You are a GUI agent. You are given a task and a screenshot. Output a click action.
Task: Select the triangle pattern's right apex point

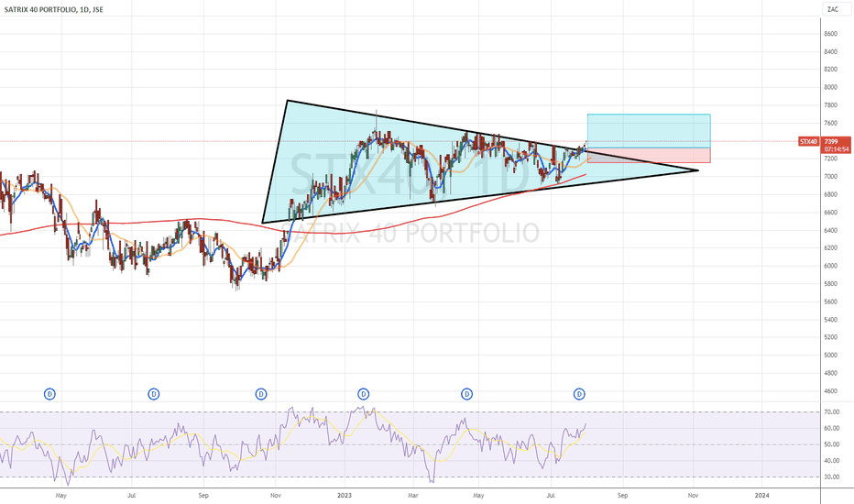point(698,170)
